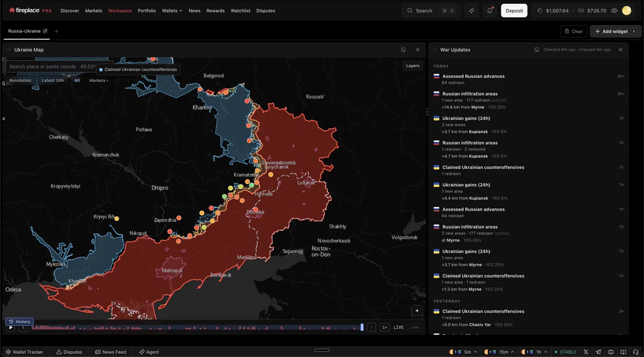The image size is (644, 357).
Task: Click Add widget button
Action: tap(616, 31)
